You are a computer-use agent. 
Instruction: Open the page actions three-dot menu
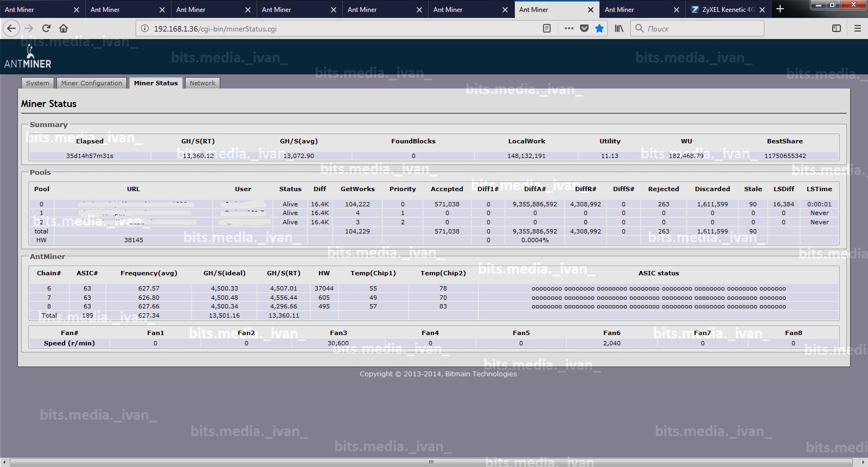569,28
